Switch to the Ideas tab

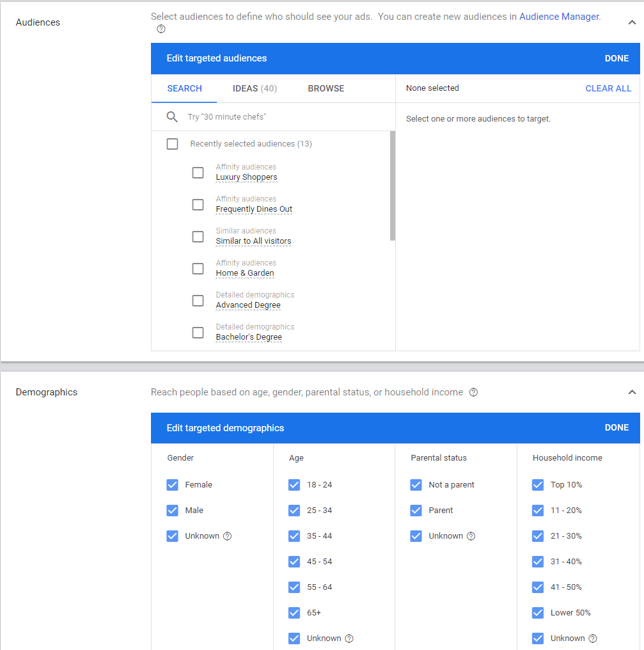pos(255,88)
